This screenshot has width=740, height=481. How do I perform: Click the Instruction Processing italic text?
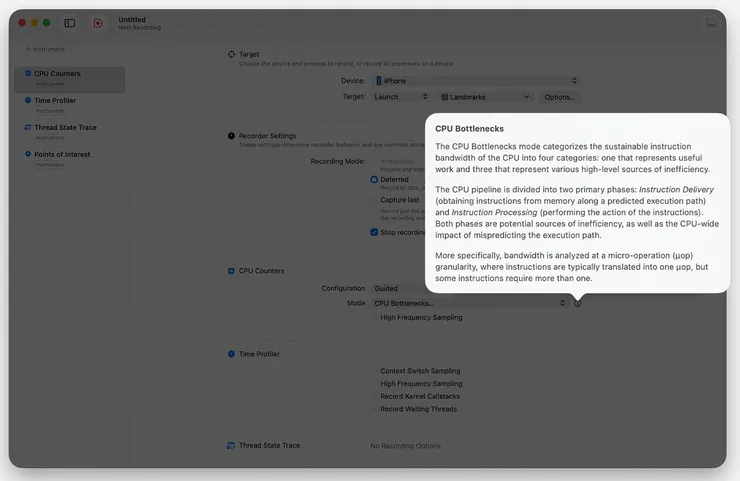494,212
